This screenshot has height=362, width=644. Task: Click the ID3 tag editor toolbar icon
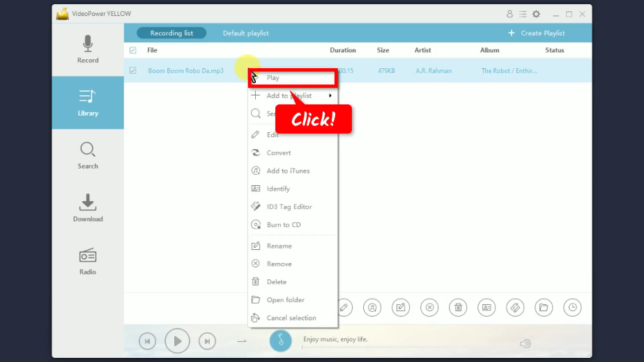coord(515,308)
